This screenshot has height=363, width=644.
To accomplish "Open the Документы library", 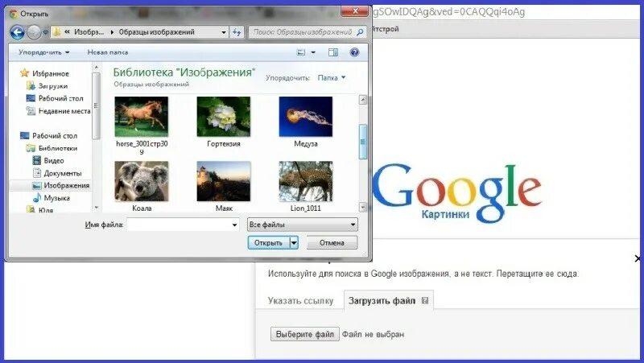I will [63, 173].
